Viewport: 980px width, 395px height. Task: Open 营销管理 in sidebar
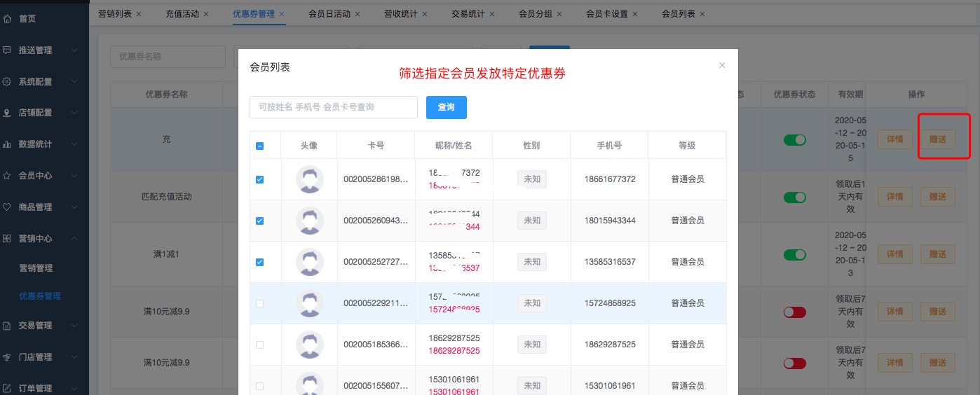point(36,268)
